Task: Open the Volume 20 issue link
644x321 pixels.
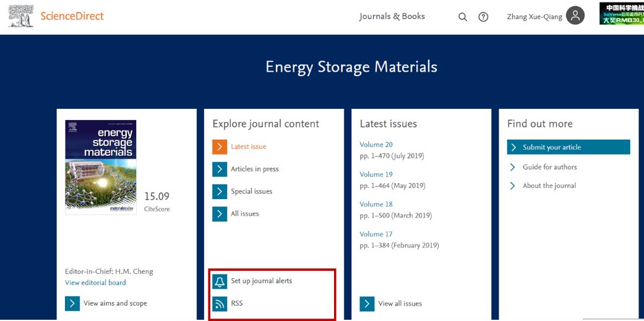Action: 376,145
